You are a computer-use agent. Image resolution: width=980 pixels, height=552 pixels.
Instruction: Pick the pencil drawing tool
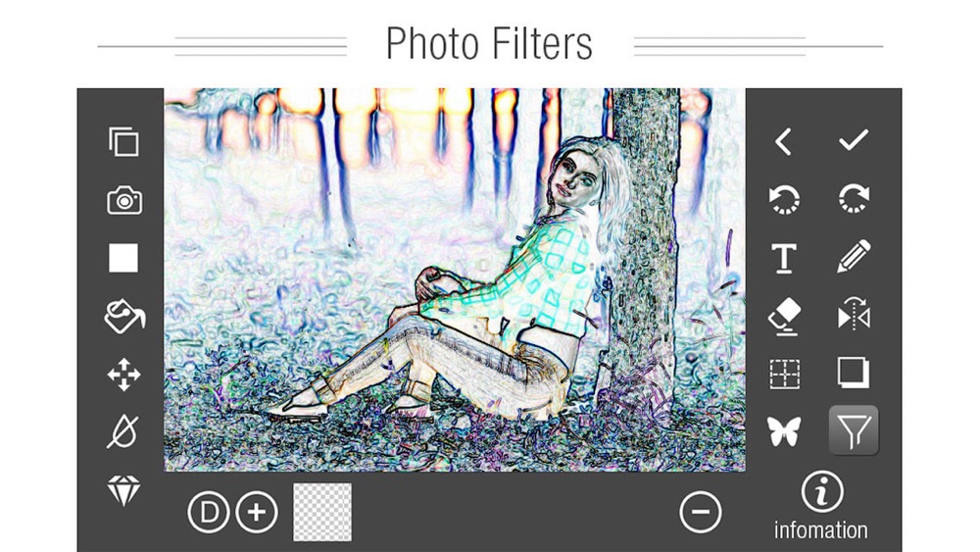click(854, 256)
